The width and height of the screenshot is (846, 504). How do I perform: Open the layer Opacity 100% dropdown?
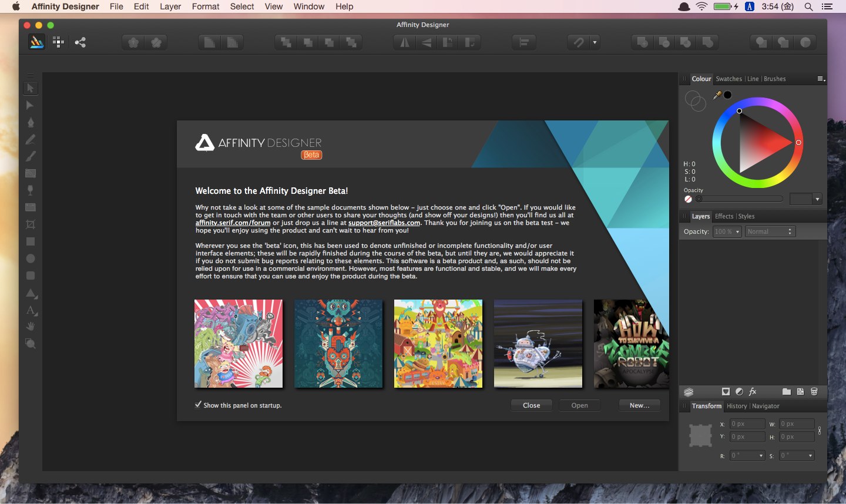click(x=727, y=231)
